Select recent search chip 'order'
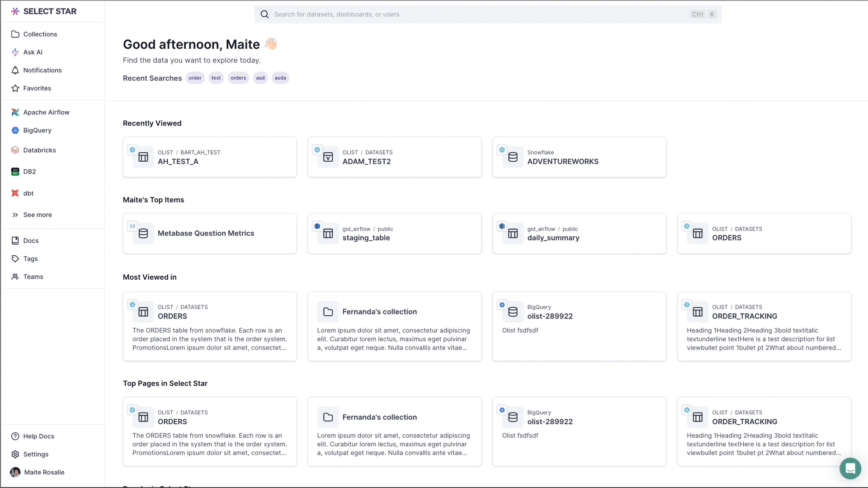The width and height of the screenshot is (868, 488). (195, 78)
